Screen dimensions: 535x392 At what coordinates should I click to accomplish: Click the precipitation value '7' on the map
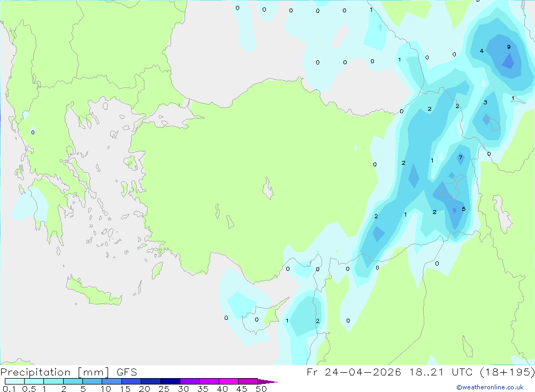coord(460,158)
